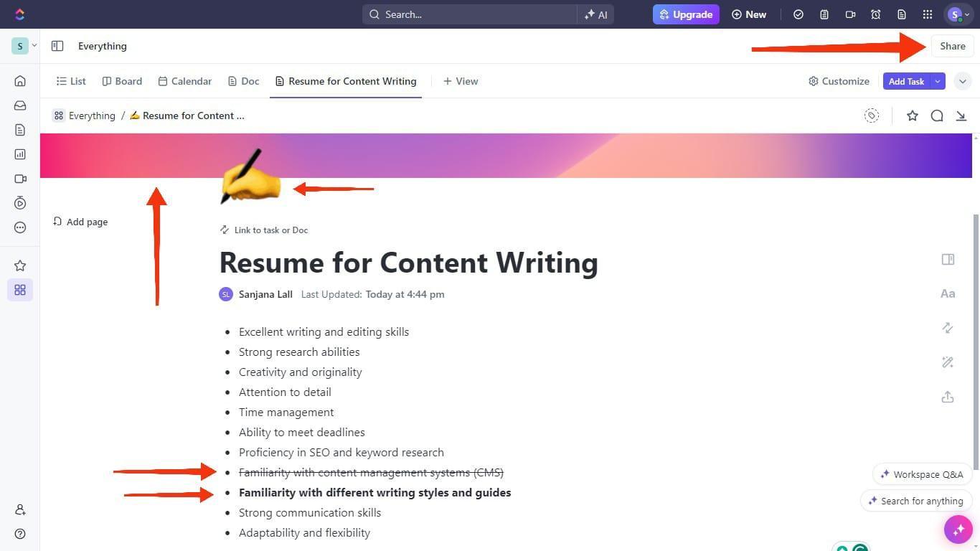Add a new View tab
The width and height of the screenshot is (980, 551).
[461, 81]
